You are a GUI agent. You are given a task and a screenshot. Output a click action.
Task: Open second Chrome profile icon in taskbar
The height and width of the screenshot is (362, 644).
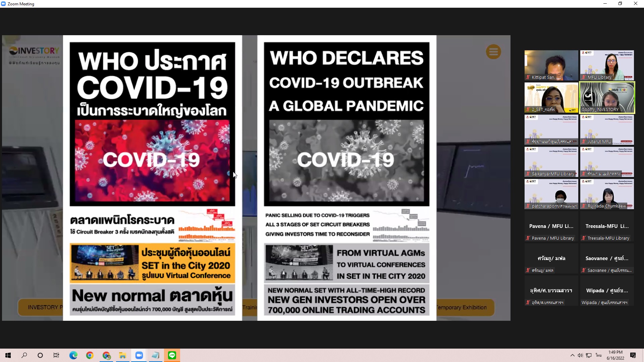[106, 355]
